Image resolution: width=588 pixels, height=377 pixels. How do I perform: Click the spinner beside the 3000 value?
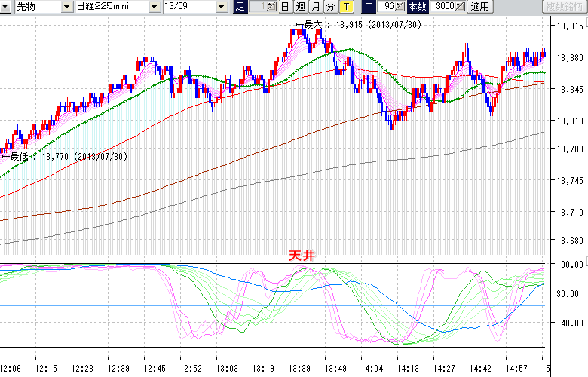pyautogui.click(x=460, y=7)
